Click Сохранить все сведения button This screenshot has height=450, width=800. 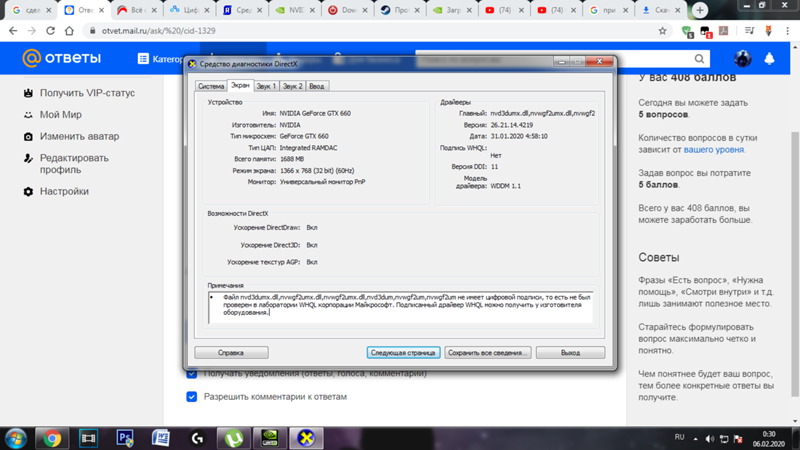tap(487, 353)
